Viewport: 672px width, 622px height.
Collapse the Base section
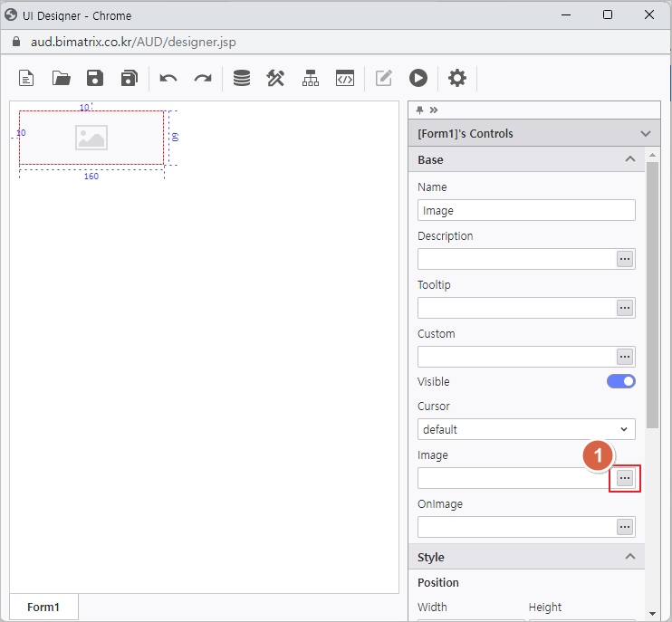point(630,159)
